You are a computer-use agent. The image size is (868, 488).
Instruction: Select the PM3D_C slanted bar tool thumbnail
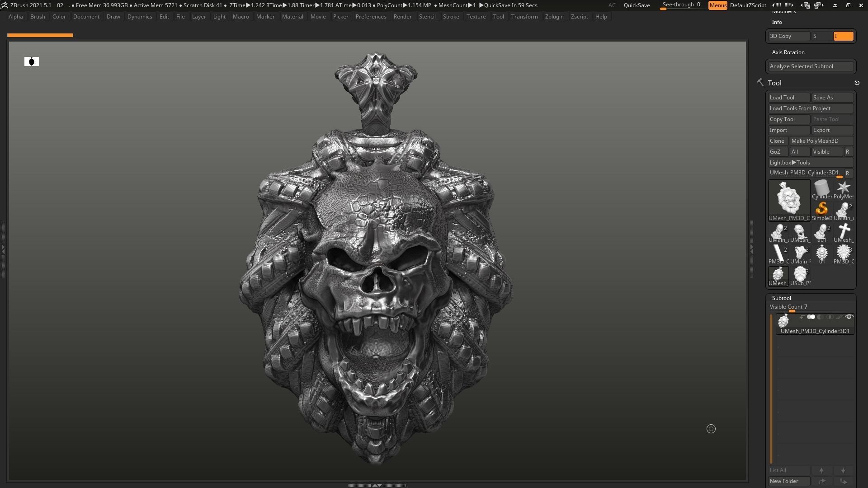(778, 254)
